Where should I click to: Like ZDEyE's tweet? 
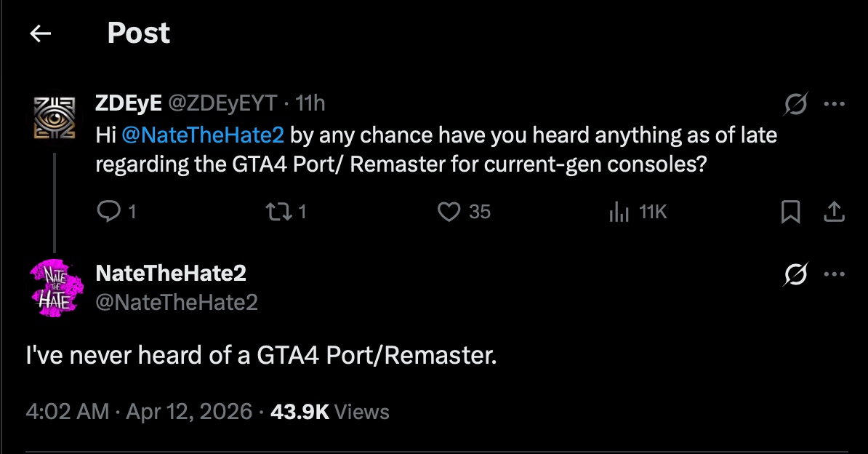[x=451, y=212]
